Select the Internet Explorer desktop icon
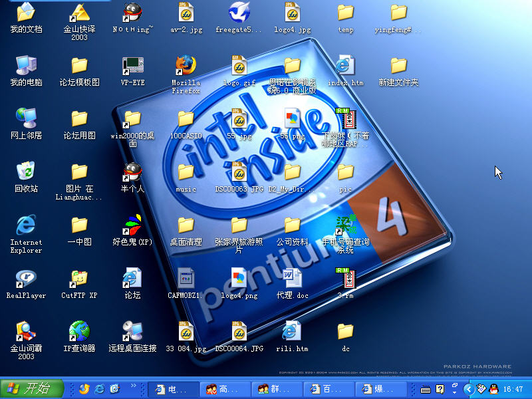532x399 pixels. pos(26,225)
